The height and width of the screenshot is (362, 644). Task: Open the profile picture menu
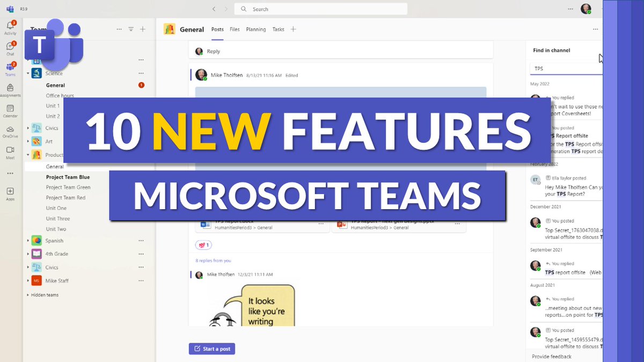[x=586, y=9]
